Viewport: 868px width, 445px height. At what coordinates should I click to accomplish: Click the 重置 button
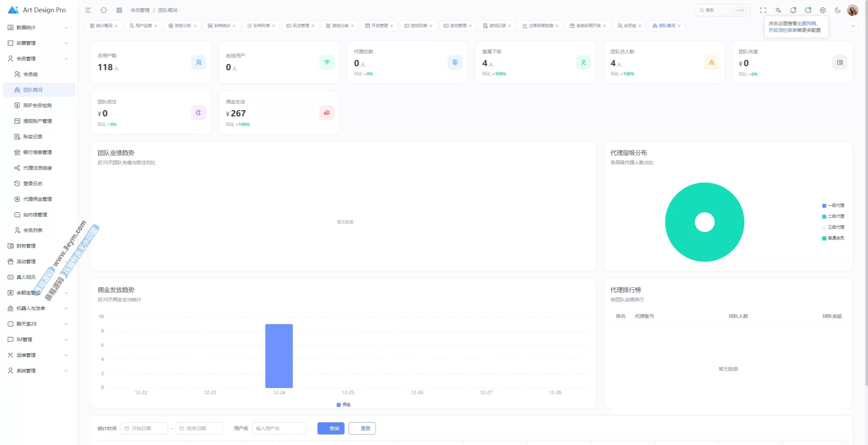coord(362,428)
